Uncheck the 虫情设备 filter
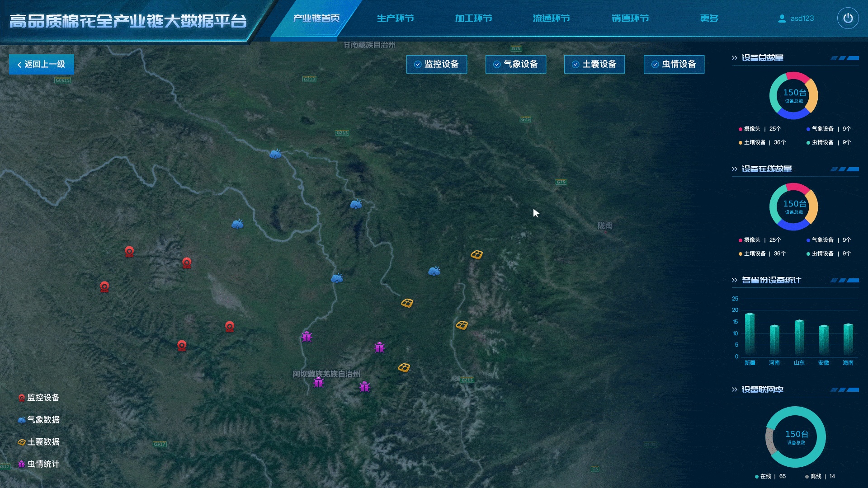Viewport: 868px width, 488px height. (655, 64)
